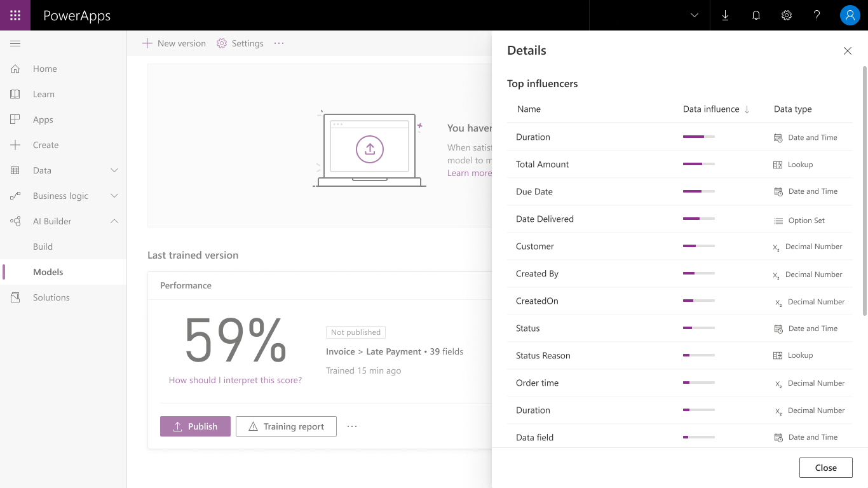Image resolution: width=868 pixels, height=488 pixels.
Task: Click the Home icon in sidebar
Action: pos(15,69)
